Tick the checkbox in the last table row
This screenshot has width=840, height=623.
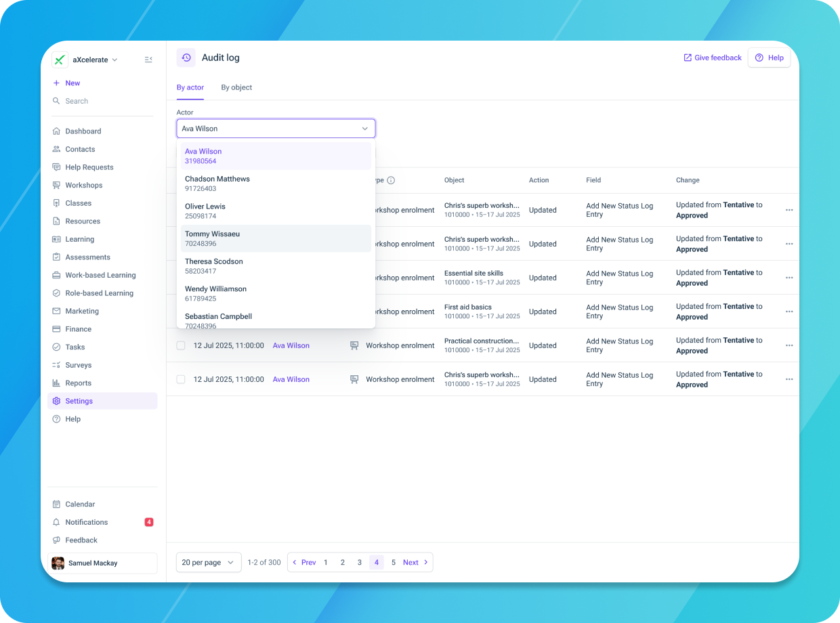coord(181,379)
